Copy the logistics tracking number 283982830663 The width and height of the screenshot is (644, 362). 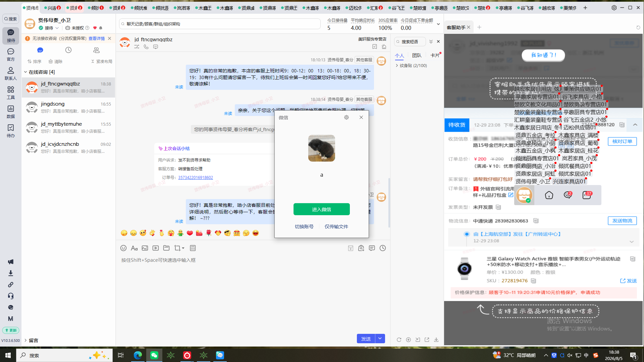point(536,221)
